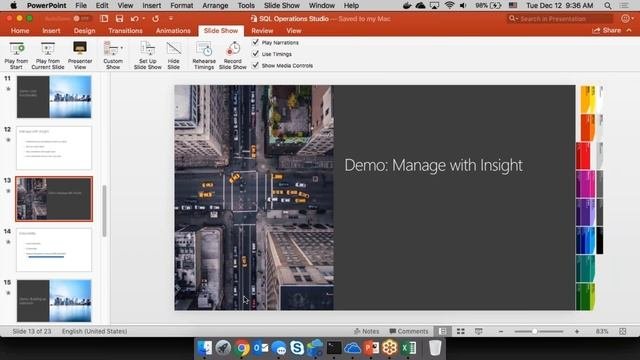Click the layout icon beside AutoSave
The height and width of the screenshot is (360, 640).
coord(104,19)
